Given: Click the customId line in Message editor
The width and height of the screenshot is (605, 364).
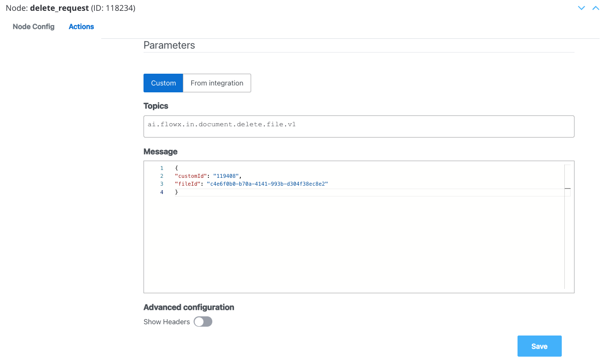Looking at the screenshot, I should pyautogui.click(x=209, y=176).
